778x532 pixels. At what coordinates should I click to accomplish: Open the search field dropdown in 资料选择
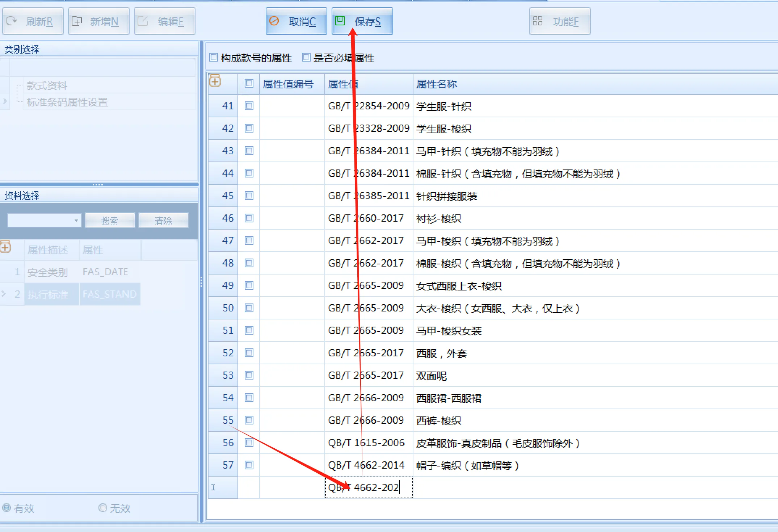point(76,220)
